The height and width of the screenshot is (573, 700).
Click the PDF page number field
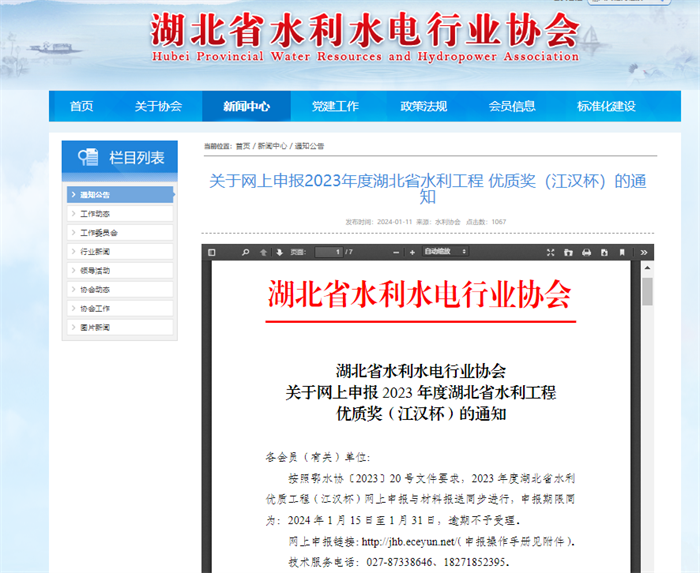(x=329, y=252)
